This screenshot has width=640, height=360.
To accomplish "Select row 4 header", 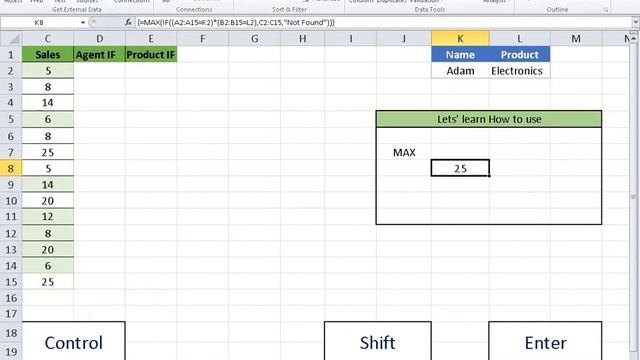I will click(x=11, y=103).
